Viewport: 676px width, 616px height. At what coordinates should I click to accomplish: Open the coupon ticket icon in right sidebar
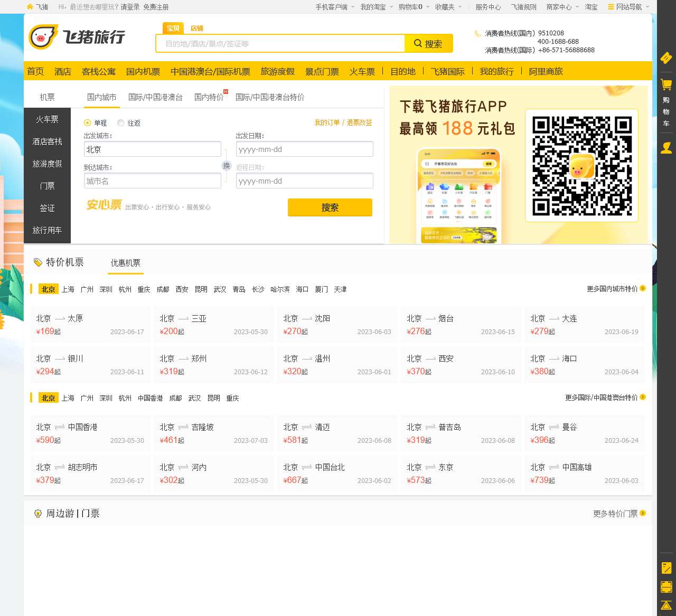pos(666,58)
